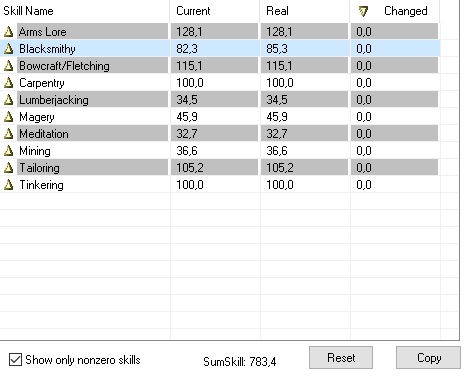Screen dimensions: 470x380
Task: Click Lumberjacking current value 34,5
Action: [x=187, y=100]
